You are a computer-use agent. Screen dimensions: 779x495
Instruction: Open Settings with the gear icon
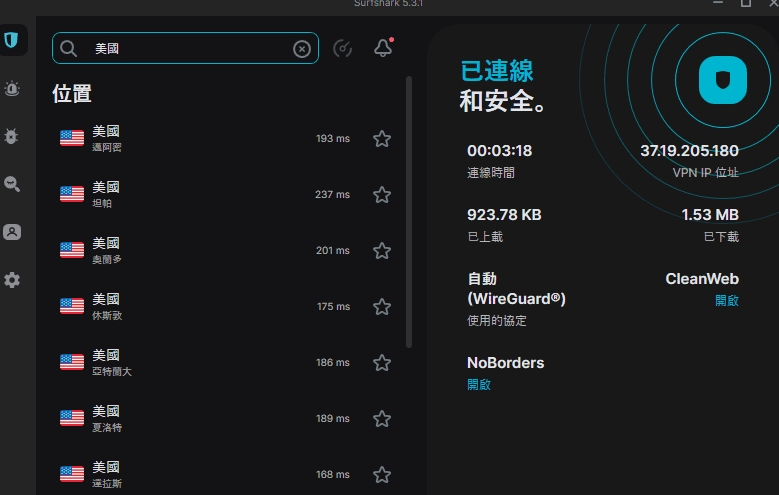(x=12, y=280)
